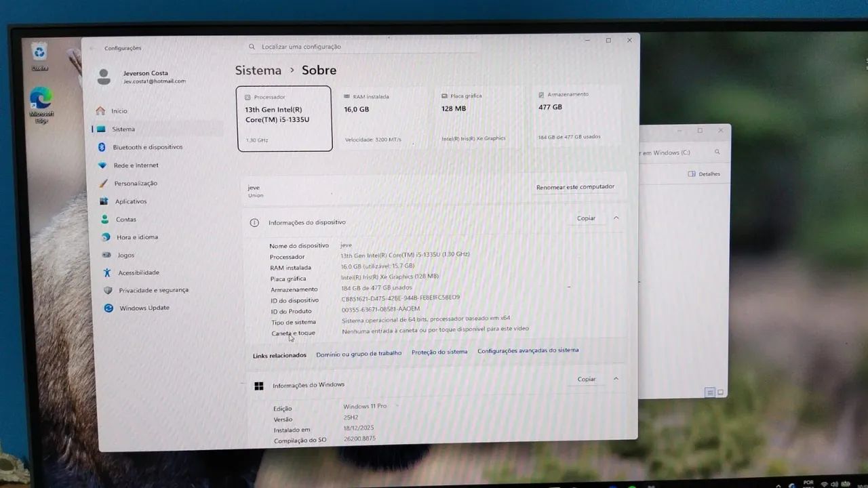This screenshot has width=868, height=488.
Task: Click the install date 18/12/2025
Action: 359,428
